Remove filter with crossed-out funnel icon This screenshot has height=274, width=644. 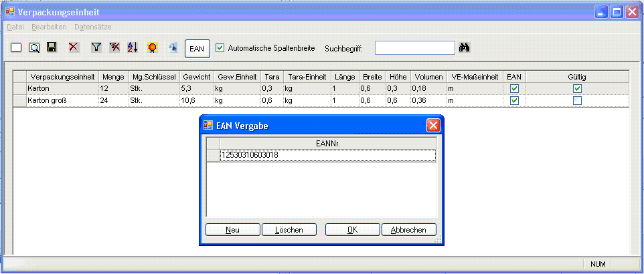pyautogui.click(x=114, y=47)
